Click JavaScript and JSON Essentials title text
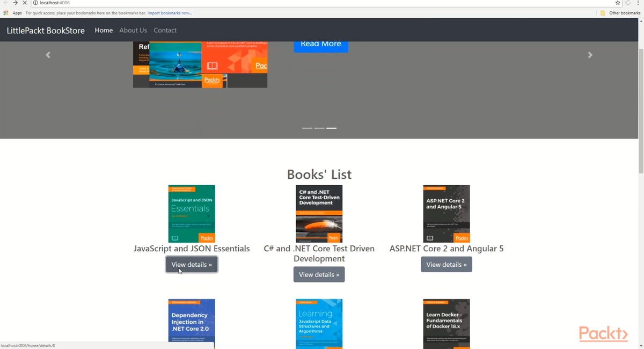The image size is (644, 349). click(192, 249)
